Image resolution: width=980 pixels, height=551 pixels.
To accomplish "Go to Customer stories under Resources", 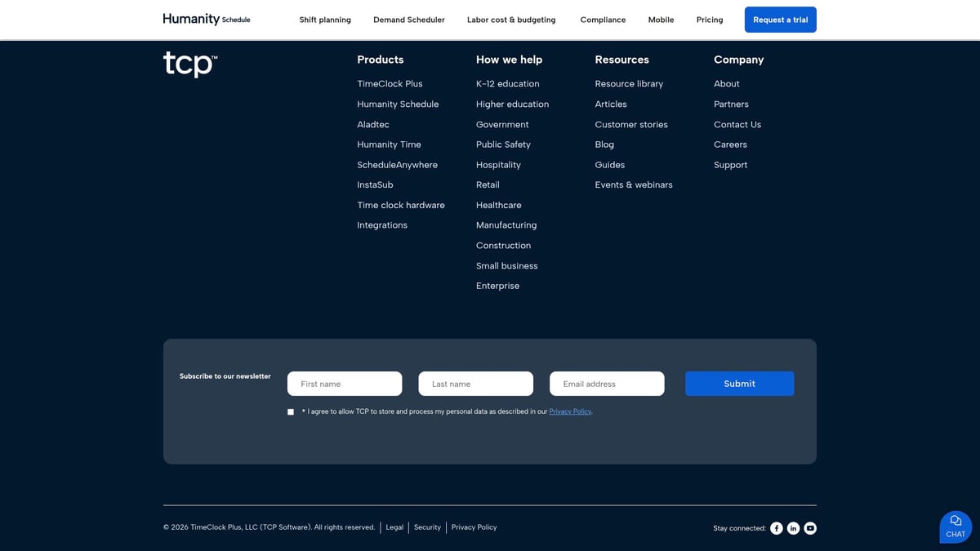I will (x=630, y=124).
